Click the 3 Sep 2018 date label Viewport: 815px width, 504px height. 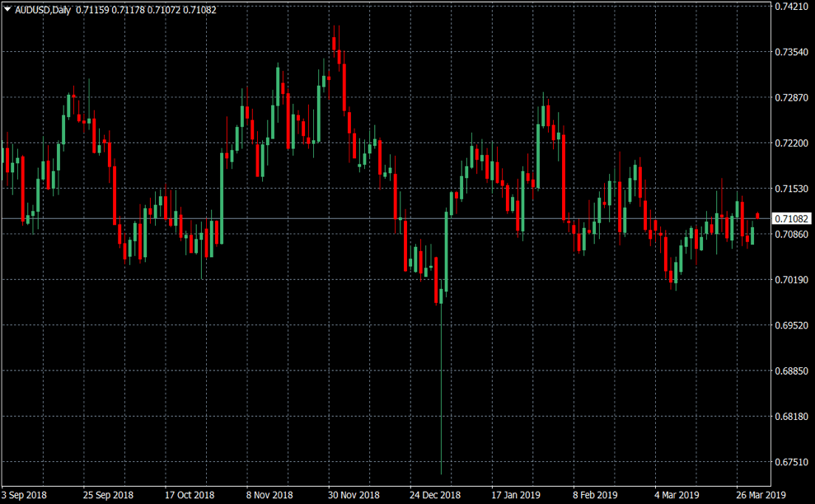pos(24,495)
